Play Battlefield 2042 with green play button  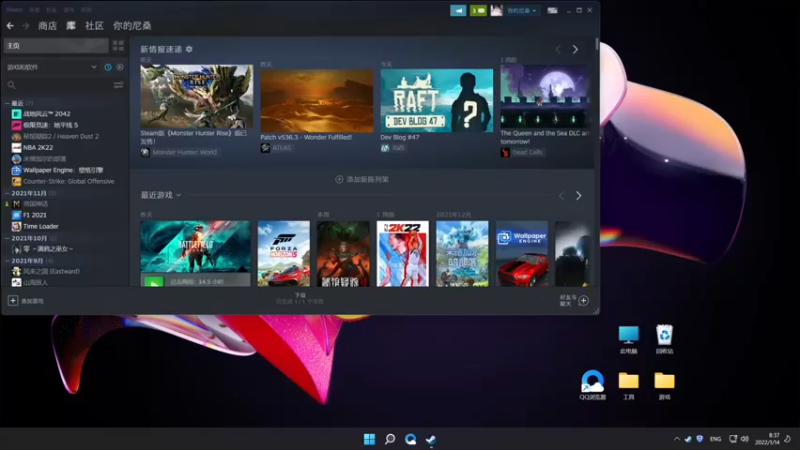coord(154,281)
